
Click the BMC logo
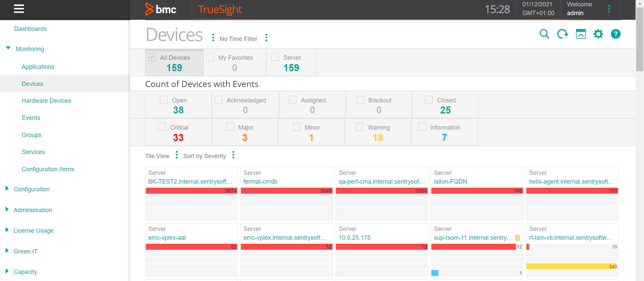[161, 9]
